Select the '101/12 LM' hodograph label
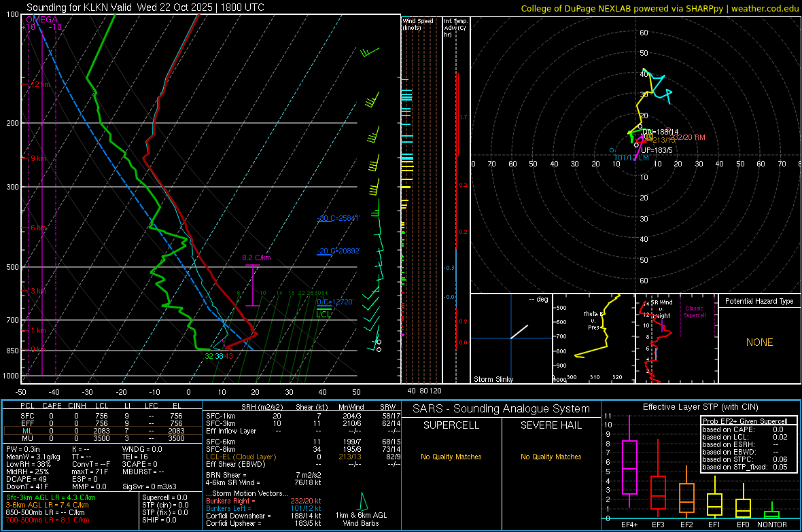Image resolution: width=802 pixels, height=532 pixels. click(x=631, y=158)
